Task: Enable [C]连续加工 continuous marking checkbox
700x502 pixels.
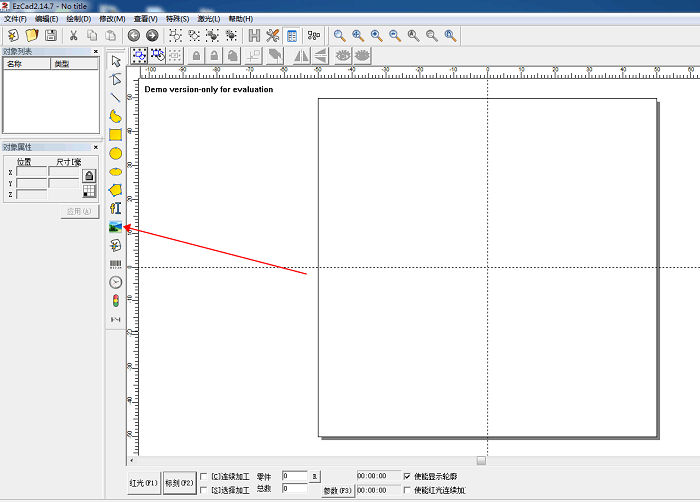Action: pyautogui.click(x=205, y=476)
